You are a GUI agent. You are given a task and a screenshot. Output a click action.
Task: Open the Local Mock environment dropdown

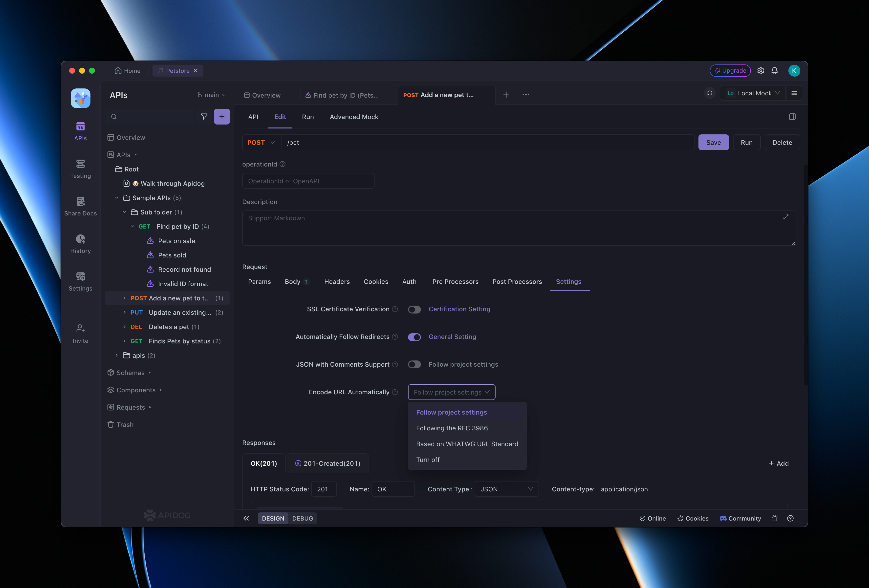[x=753, y=93]
